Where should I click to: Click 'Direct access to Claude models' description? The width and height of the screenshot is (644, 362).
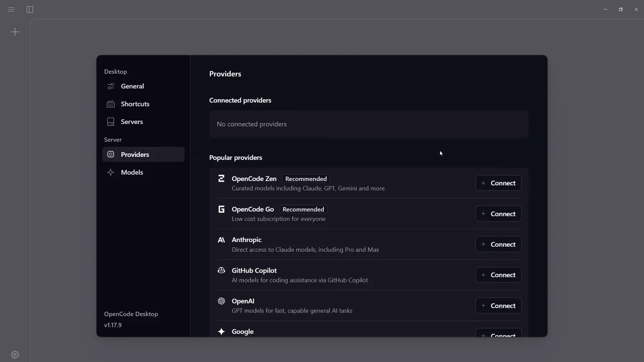click(x=305, y=249)
